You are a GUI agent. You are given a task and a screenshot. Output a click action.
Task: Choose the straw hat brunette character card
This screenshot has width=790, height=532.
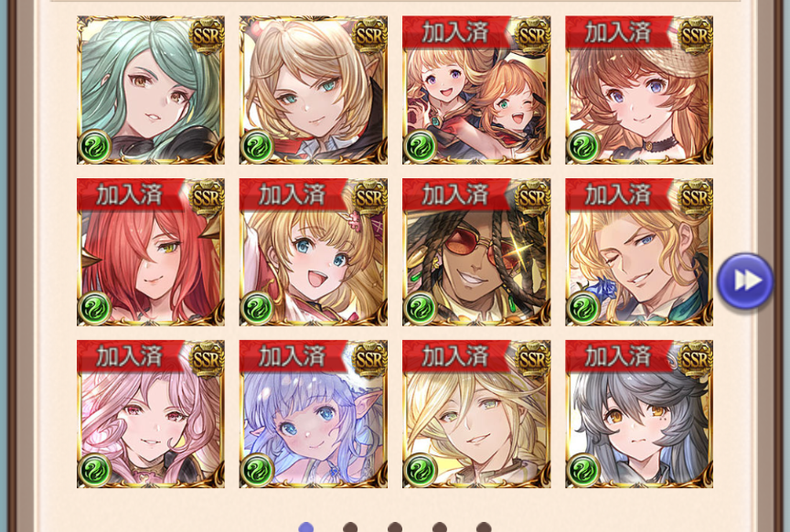tap(639, 90)
